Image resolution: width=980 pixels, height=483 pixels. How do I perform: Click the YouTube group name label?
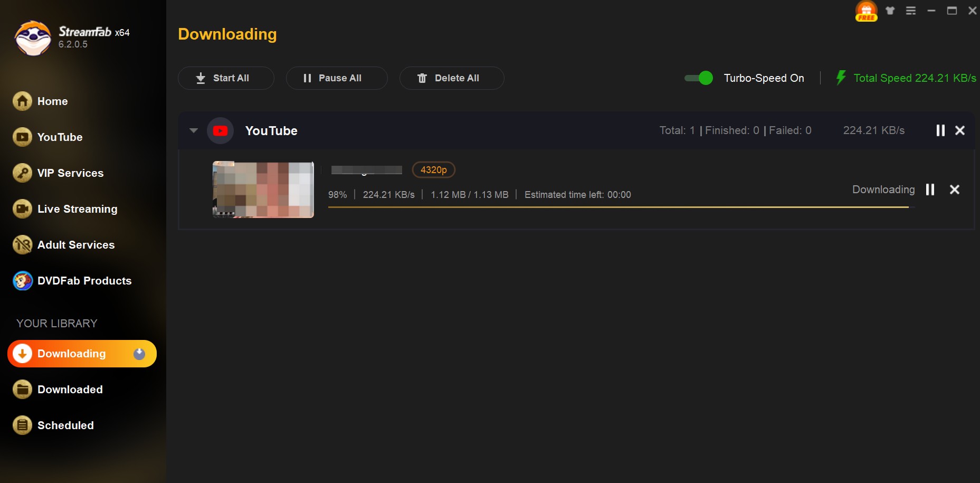pyautogui.click(x=271, y=131)
